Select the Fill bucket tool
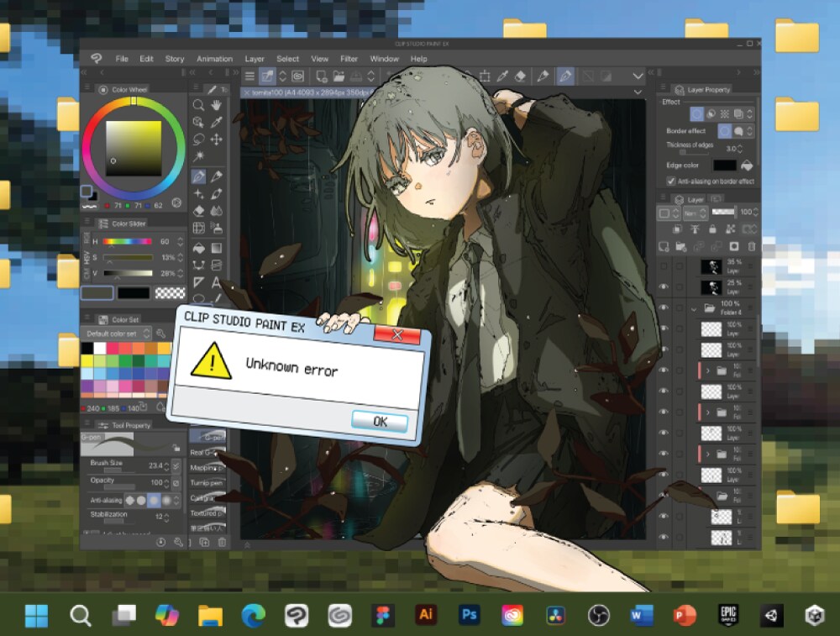Screen dimensions: 840x636 coord(198,248)
